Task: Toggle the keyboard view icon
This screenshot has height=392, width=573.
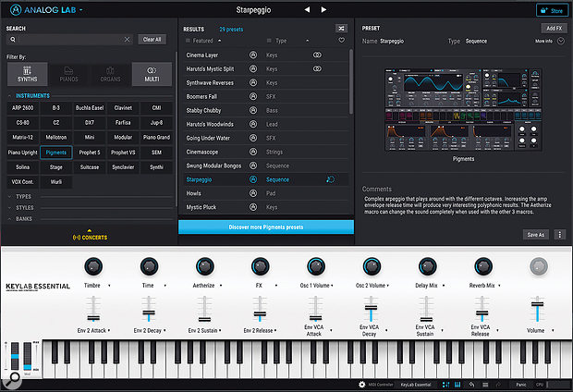Action: point(457,385)
